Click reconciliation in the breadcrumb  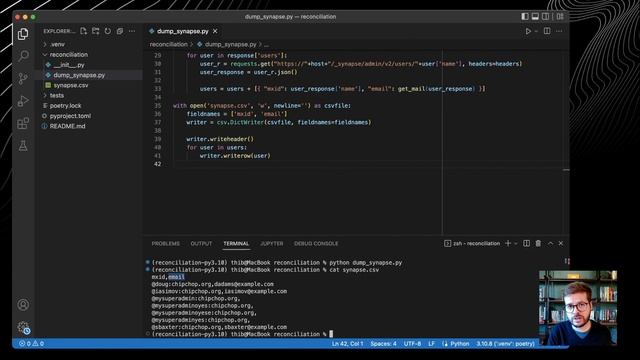pos(169,44)
